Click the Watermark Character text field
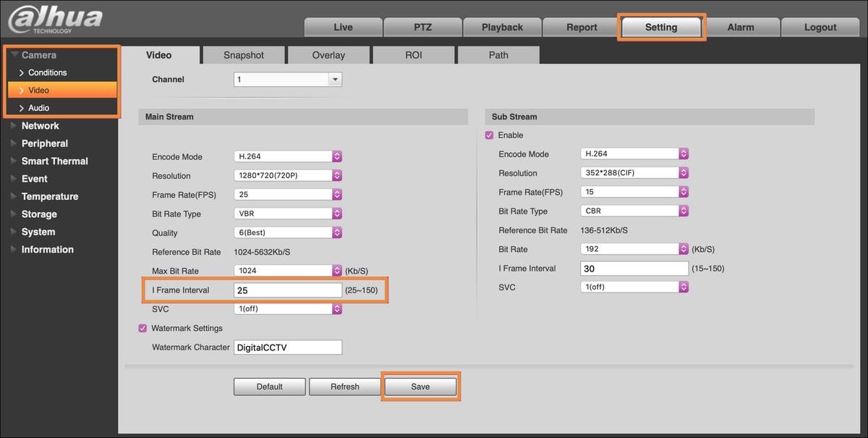 tap(288, 348)
